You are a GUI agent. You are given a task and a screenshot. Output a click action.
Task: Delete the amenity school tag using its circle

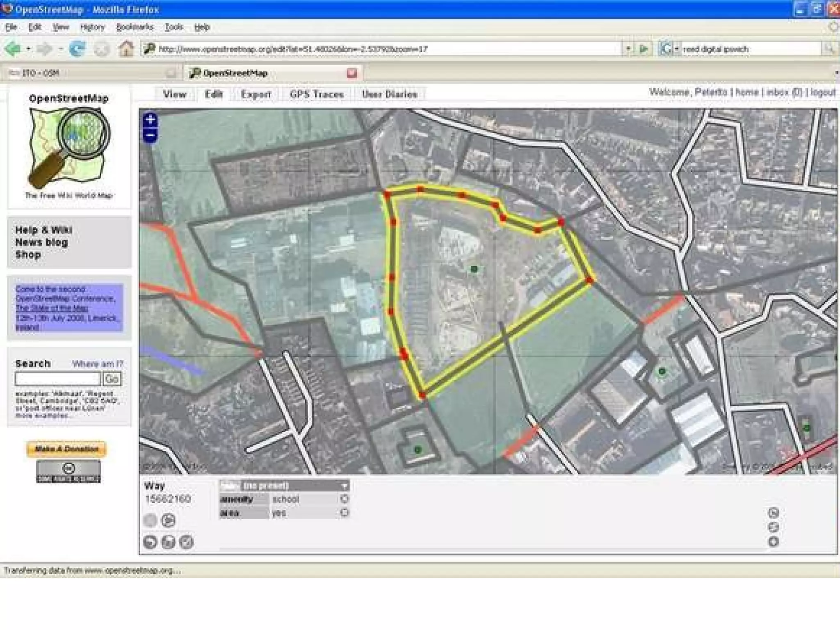tap(344, 499)
